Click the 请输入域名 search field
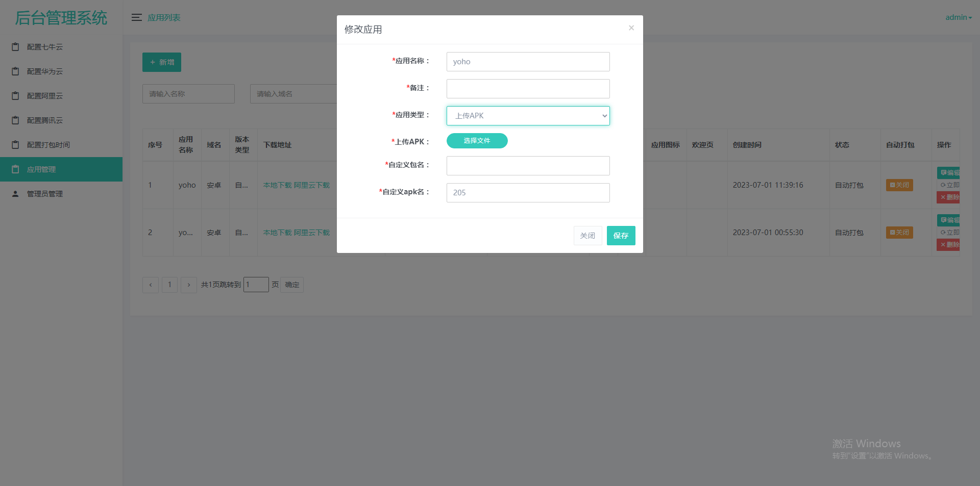Screen dimensions: 980x486 (x=293, y=94)
